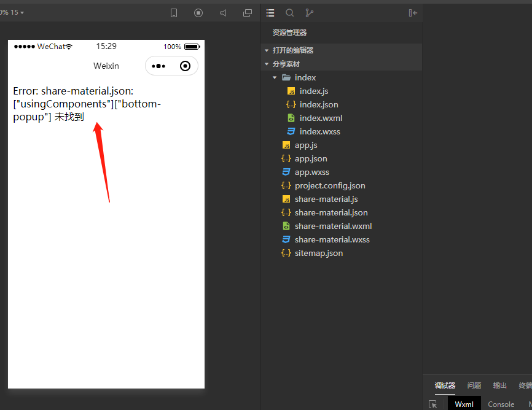The image size is (532, 410).
Task: Open the zoom percentage dropdown
Action: (12, 12)
